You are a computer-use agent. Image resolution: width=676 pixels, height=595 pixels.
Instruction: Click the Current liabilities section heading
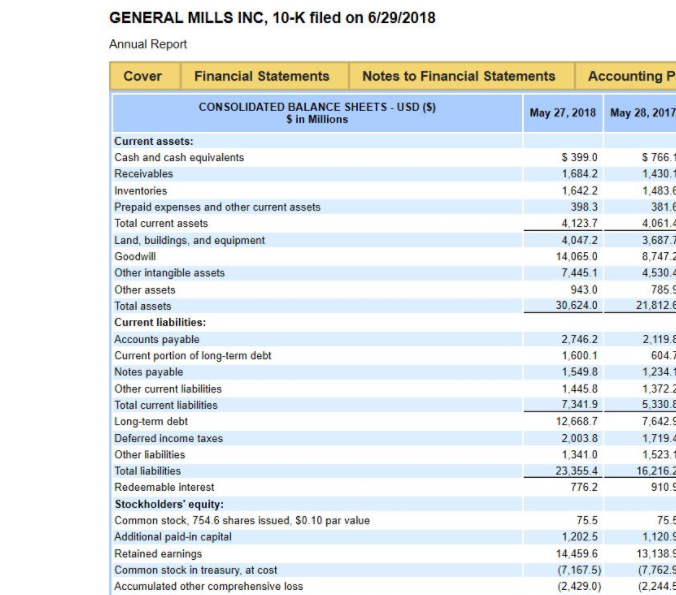160,323
